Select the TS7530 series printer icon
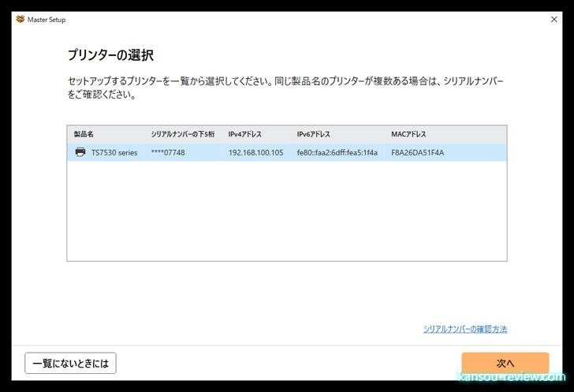This screenshot has width=574, height=392. 80,152
